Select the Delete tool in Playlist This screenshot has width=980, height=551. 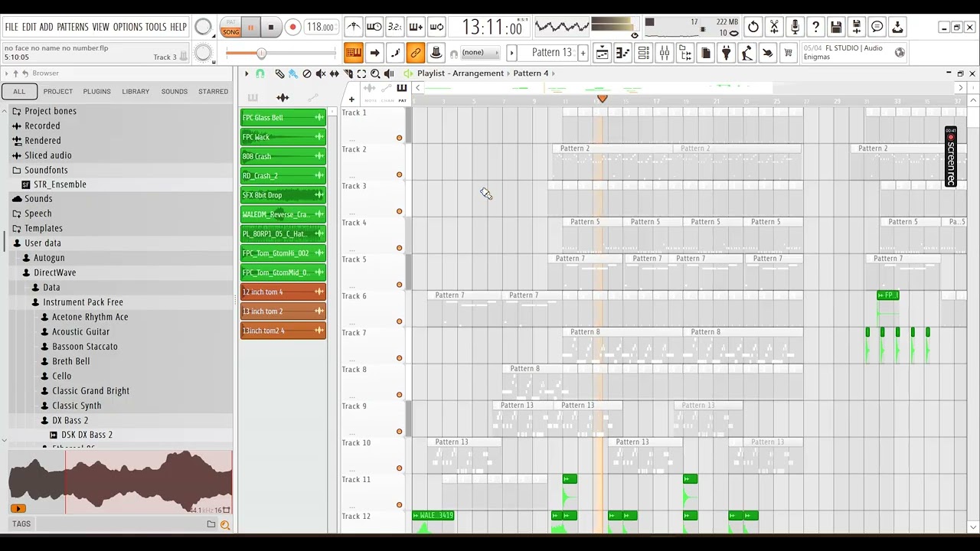pos(307,73)
